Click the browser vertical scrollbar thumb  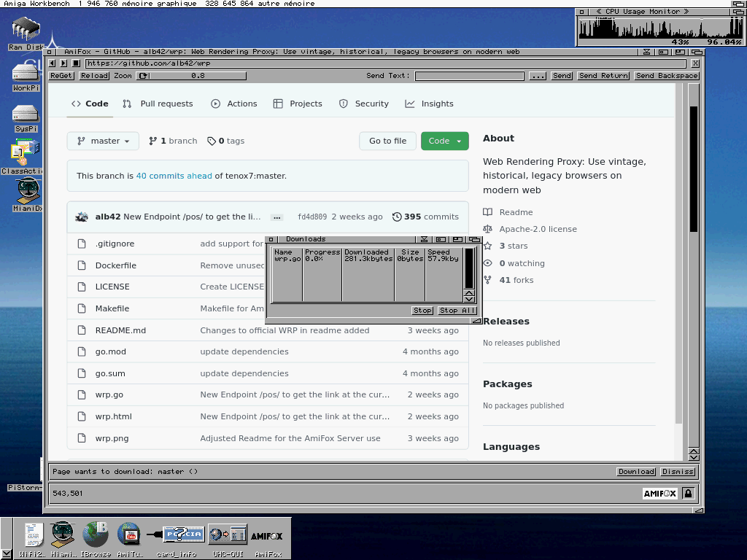694,169
